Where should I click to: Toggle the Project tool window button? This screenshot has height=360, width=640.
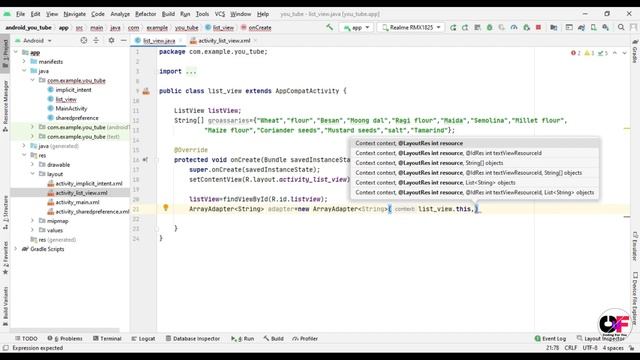[5, 54]
